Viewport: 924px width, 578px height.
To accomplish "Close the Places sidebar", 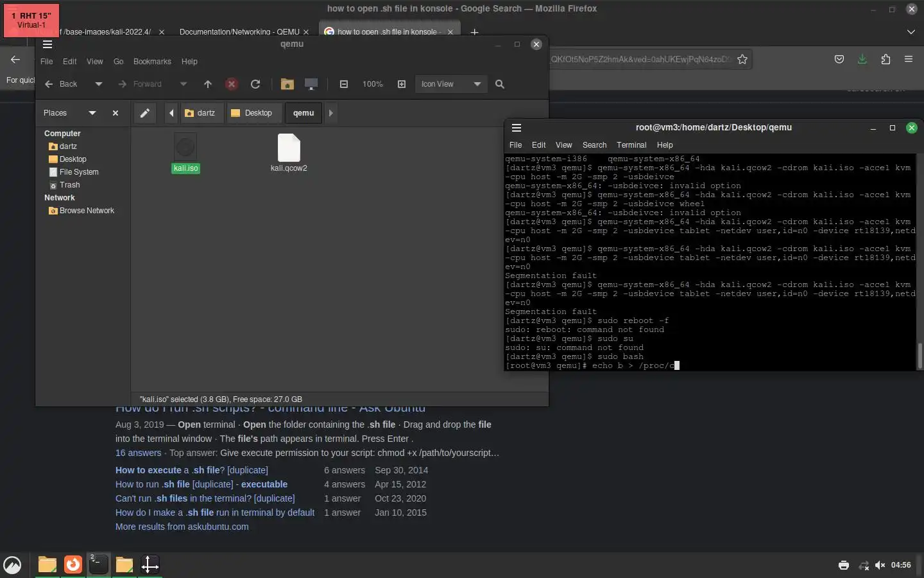I will point(116,113).
